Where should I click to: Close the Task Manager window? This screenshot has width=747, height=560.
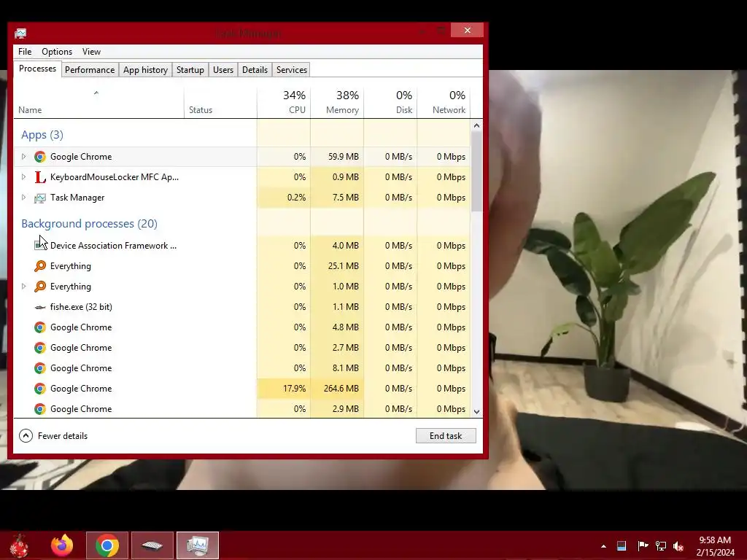tap(467, 30)
